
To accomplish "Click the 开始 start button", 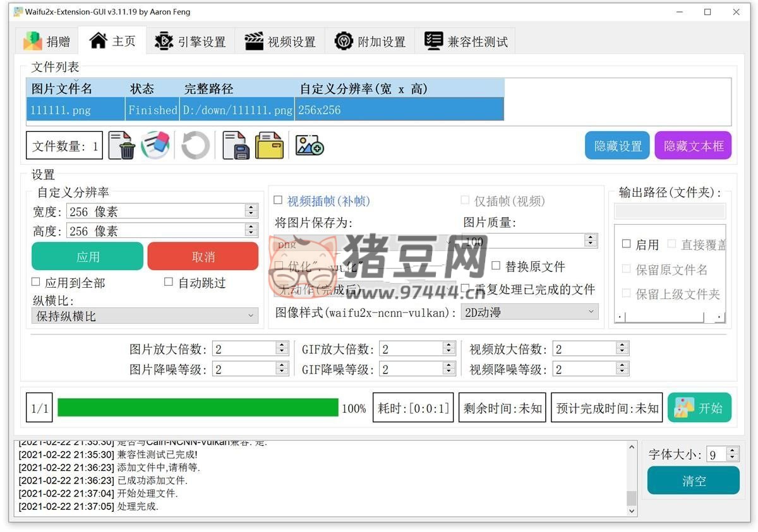I will 699,408.
